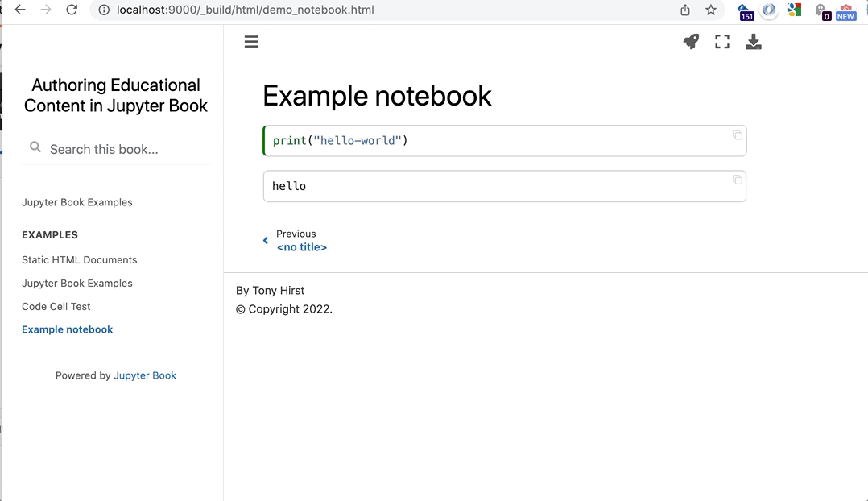Screen dimensions: 868x501
Task: Click the hello output text
Action: click(x=289, y=186)
